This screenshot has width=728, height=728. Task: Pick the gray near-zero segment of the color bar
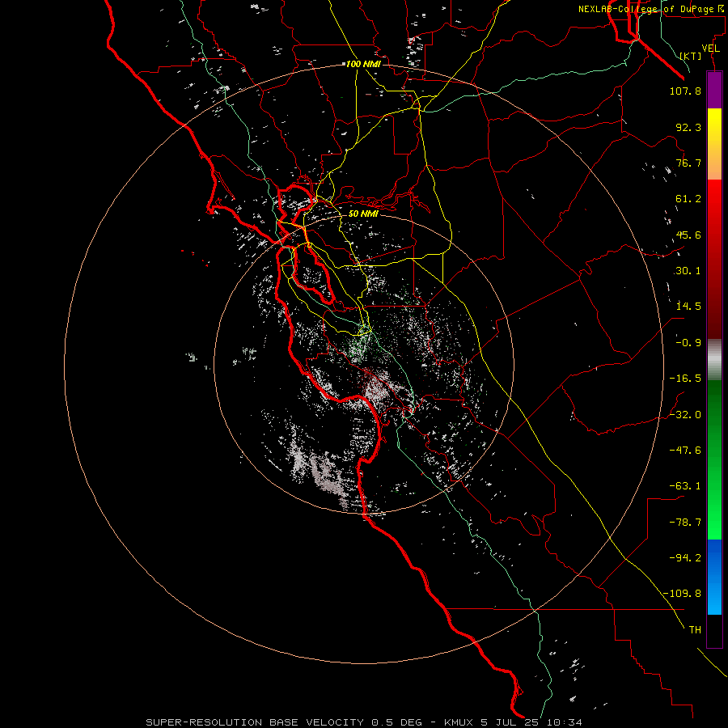tap(714, 359)
